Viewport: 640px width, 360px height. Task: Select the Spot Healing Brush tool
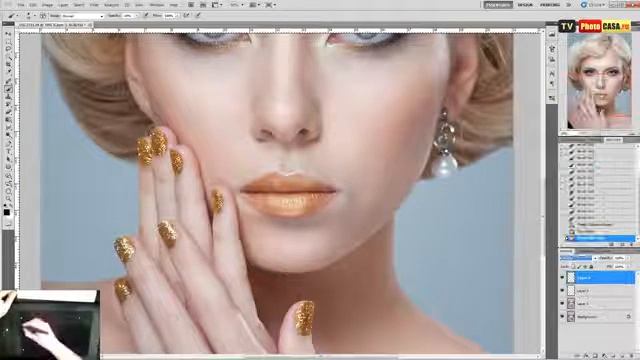(8, 81)
